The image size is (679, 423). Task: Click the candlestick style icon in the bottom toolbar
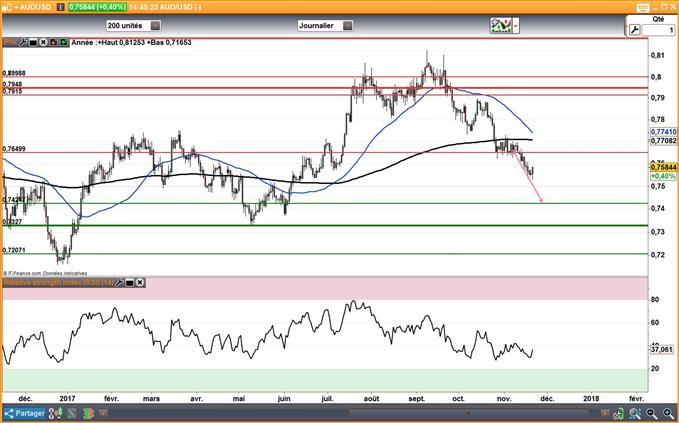pyautogui.click(x=55, y=413)
